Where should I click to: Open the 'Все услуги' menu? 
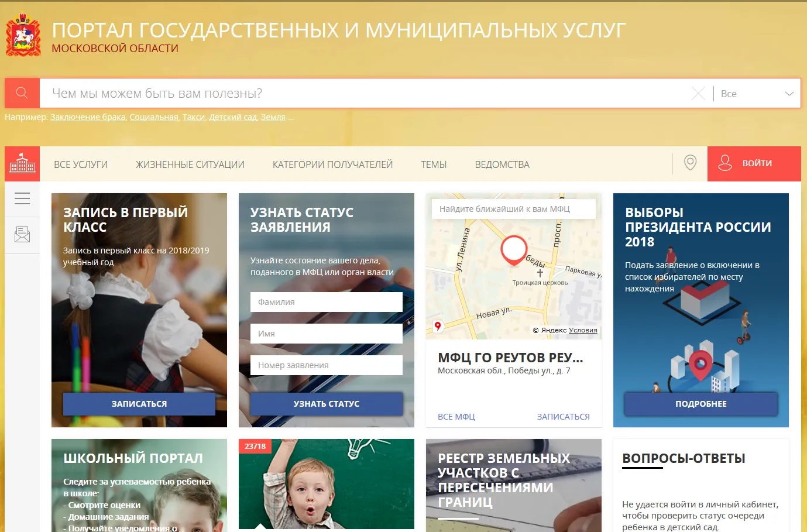tap(81, 164)
